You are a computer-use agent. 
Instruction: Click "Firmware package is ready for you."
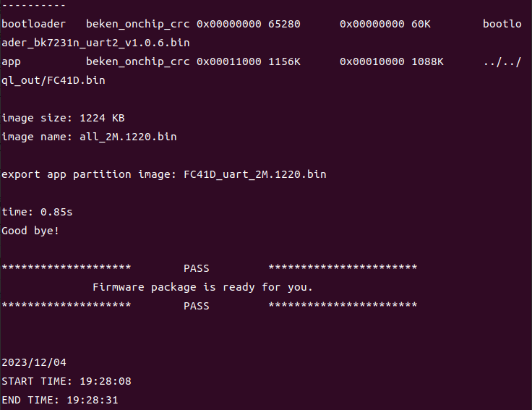(x=202, y=287)
